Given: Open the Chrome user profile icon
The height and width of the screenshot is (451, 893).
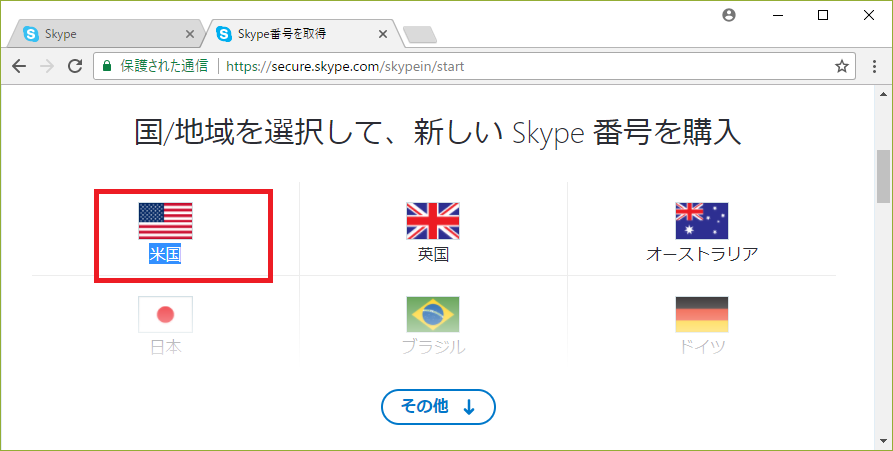Looking at the screenshot, I should (x=728, y=15).
